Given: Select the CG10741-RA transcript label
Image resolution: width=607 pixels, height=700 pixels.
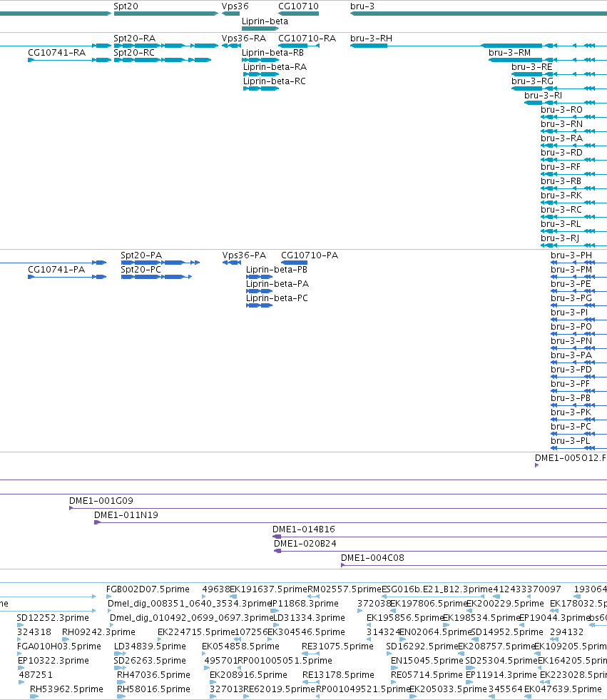Looking at the screenshot, I should [56, 53].
